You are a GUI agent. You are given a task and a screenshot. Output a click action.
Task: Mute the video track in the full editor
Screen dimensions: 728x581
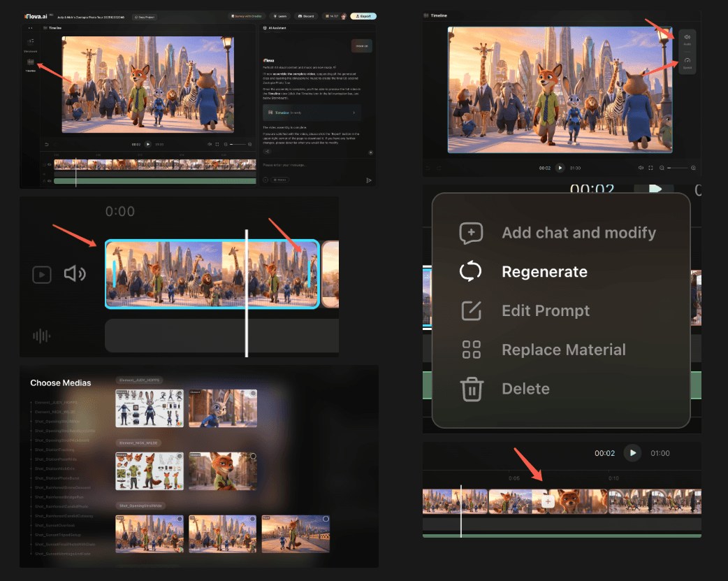[x=50, y=164]
